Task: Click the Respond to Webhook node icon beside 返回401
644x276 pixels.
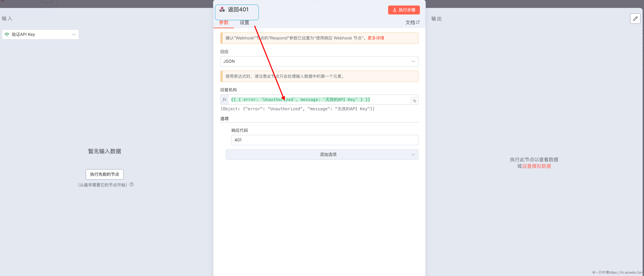Action: coord(222,9)
